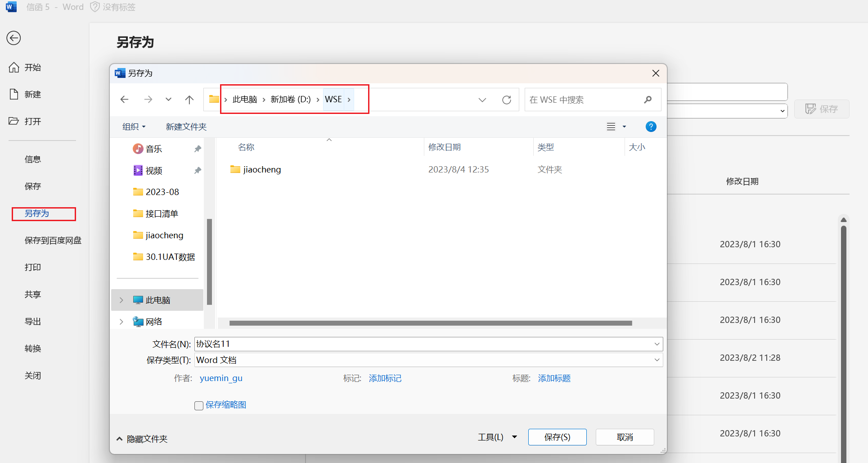Viewport: 868px width, 463px height.
Task: Refresh the WSE folder listing
Action: pos(507,100)
